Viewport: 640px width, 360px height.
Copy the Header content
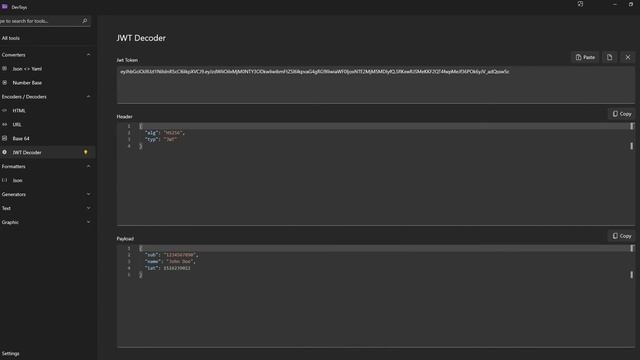coord(622,114)
